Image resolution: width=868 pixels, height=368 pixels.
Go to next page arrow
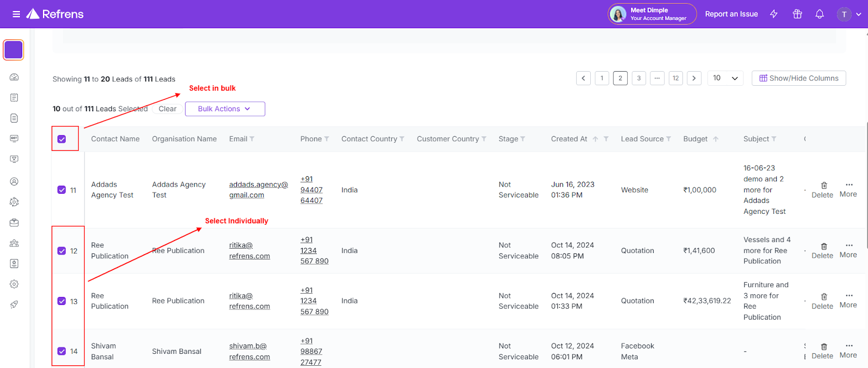coord(694,78)
